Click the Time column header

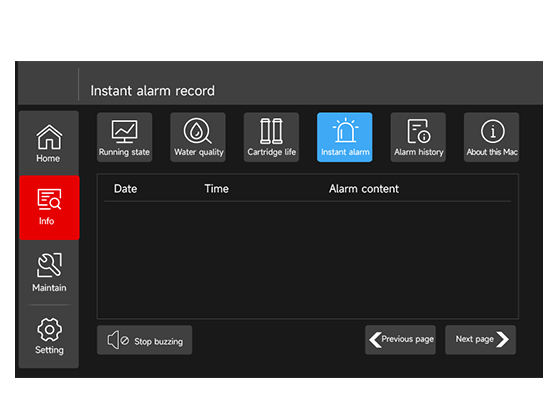pos(216,189)
